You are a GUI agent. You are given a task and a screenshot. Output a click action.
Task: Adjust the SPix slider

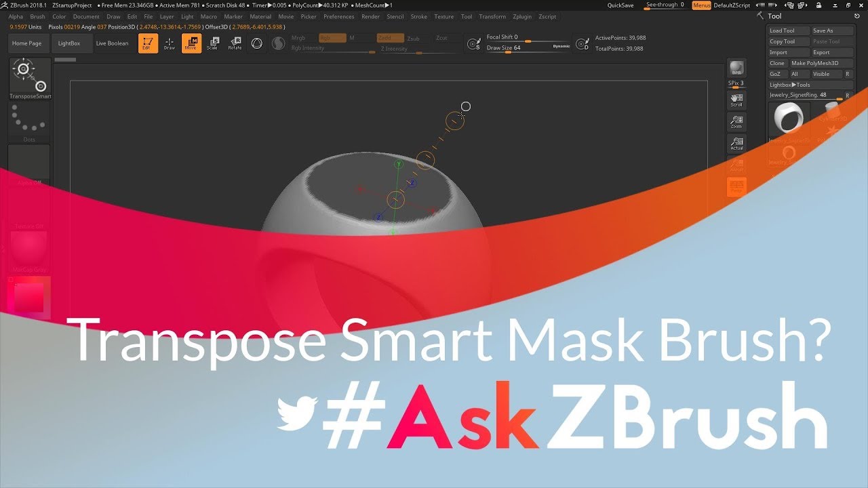point(736,84)
